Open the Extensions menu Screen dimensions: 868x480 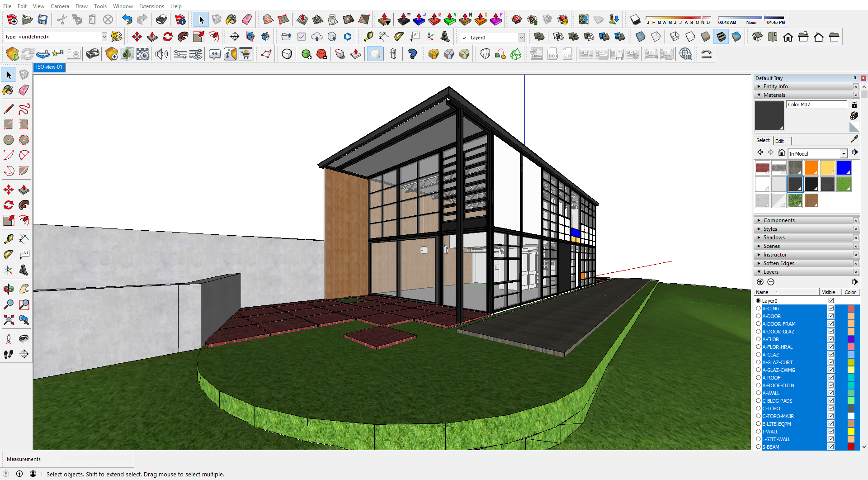151,6
